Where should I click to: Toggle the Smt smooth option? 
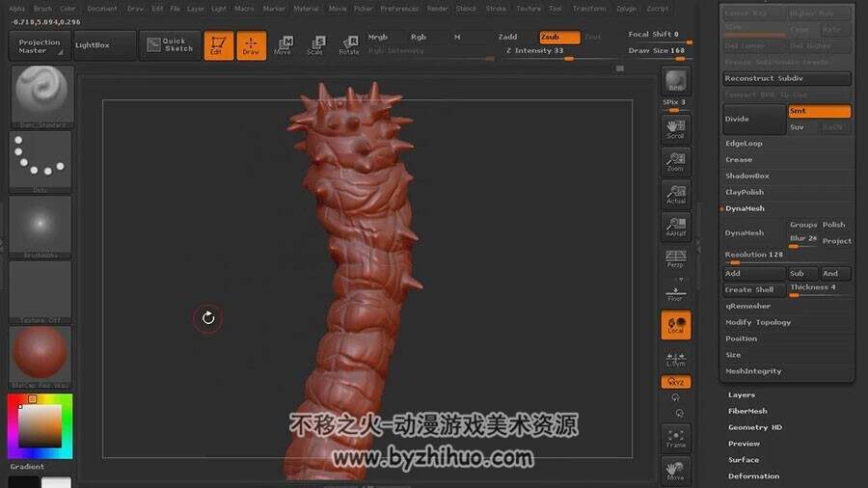(x=819, y=111)
